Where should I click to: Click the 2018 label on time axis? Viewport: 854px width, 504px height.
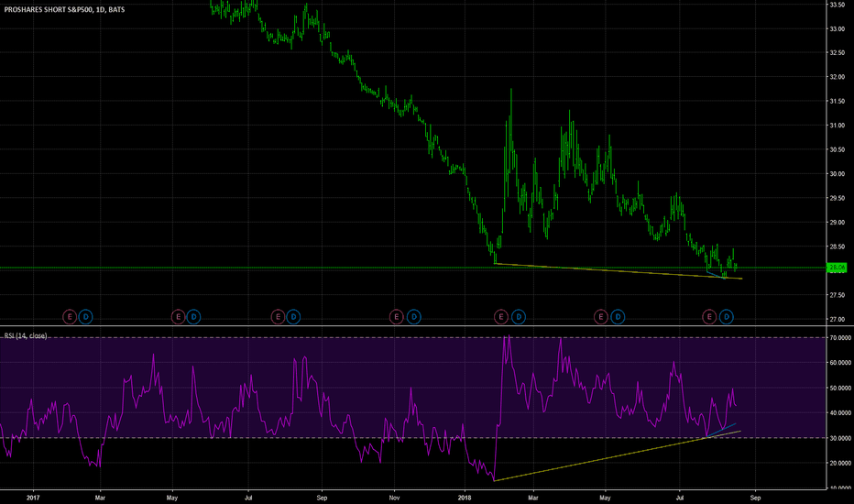pos(465,498)
